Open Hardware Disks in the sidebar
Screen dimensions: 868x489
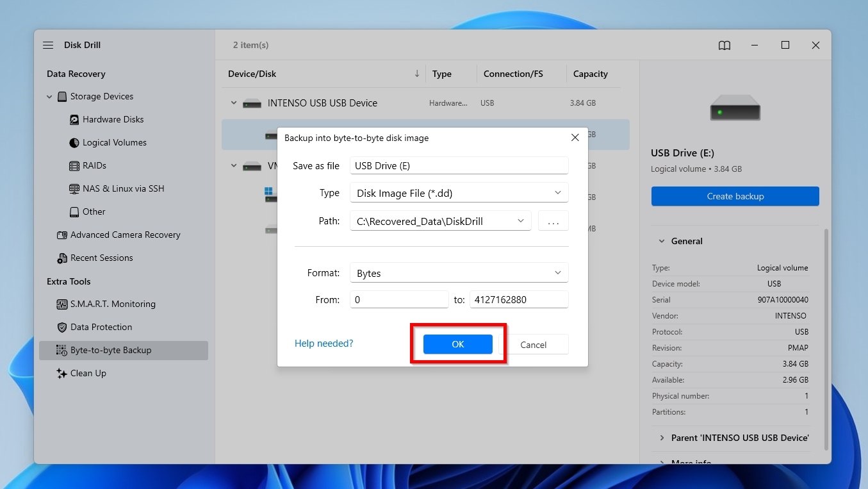113,119
